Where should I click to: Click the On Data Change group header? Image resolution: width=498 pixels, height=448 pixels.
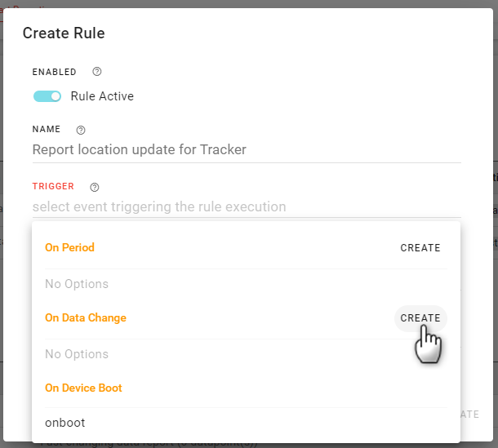point(86,318)
